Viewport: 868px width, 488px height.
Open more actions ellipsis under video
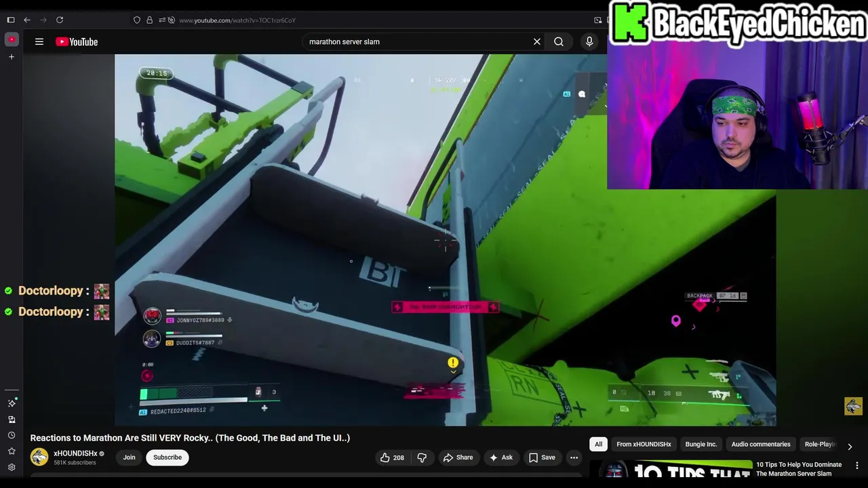(x=574, y=457)
